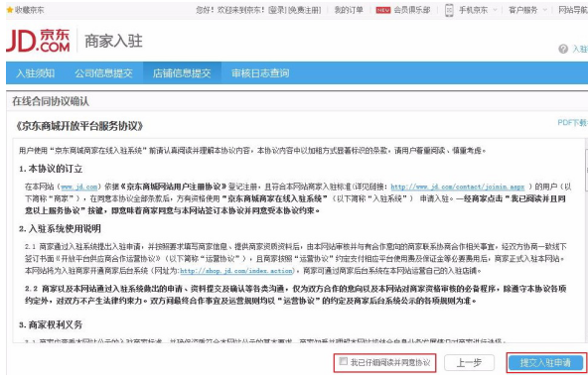Open the shop.jd.com/index.action hyperlink
Screen dimensions: 588x383
tap(236, 271)
